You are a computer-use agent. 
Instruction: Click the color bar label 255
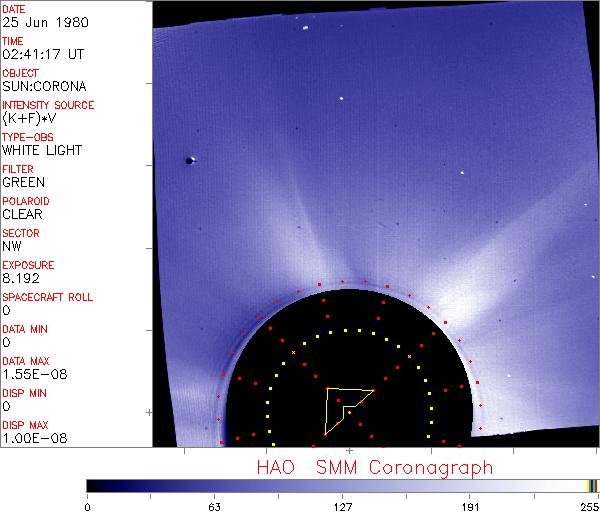[x=589, y=506]
